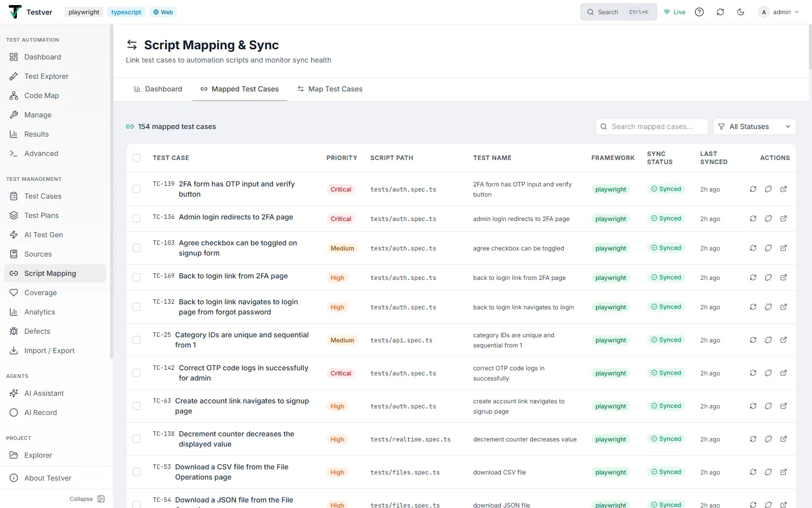
Task: Resync the TC-136 row
Action: [x=753, y=218]
